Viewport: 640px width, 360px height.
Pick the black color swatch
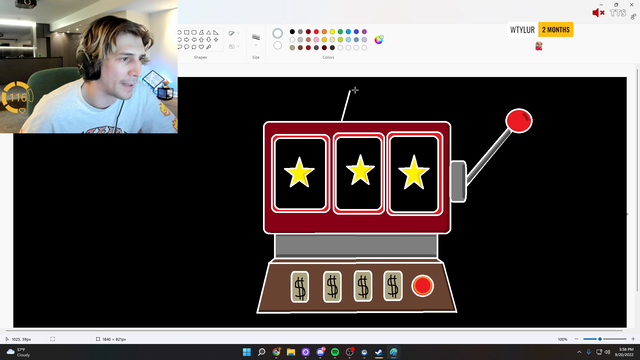(292, 31)
